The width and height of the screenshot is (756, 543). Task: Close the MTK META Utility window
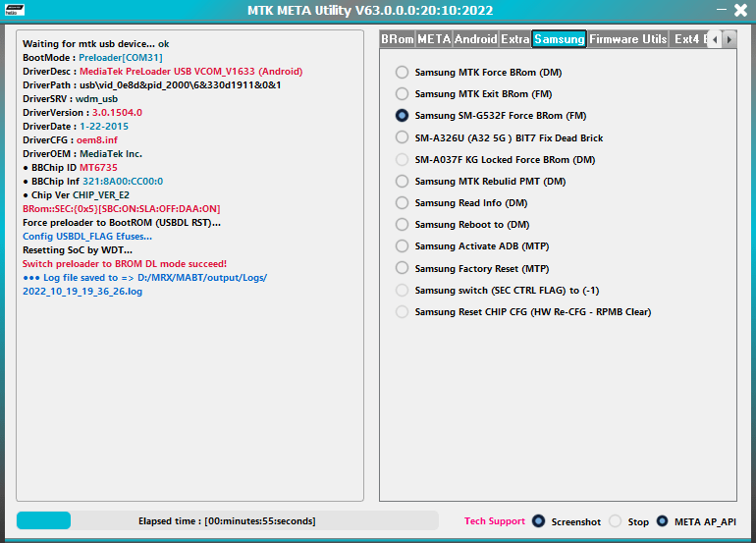[x=740, y=10]
